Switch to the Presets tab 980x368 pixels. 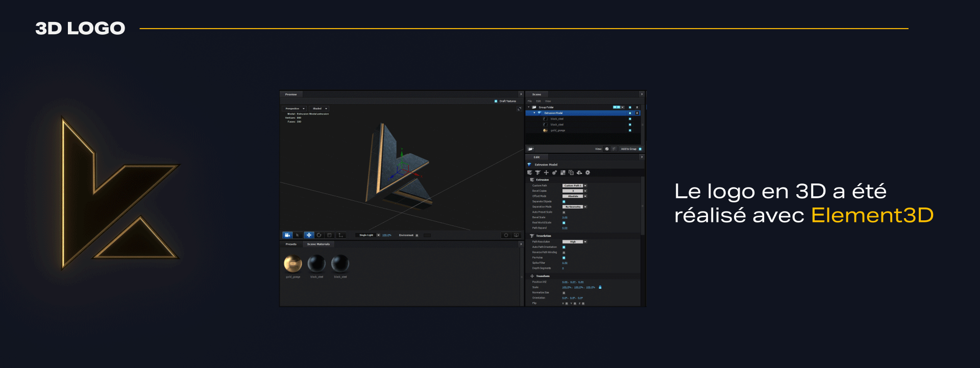pyautogui.click(x=291, y=244)
